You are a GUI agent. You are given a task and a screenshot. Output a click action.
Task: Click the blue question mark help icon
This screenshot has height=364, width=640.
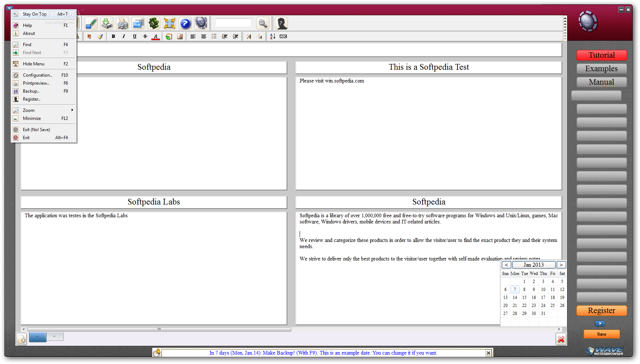tap(185, 24)
